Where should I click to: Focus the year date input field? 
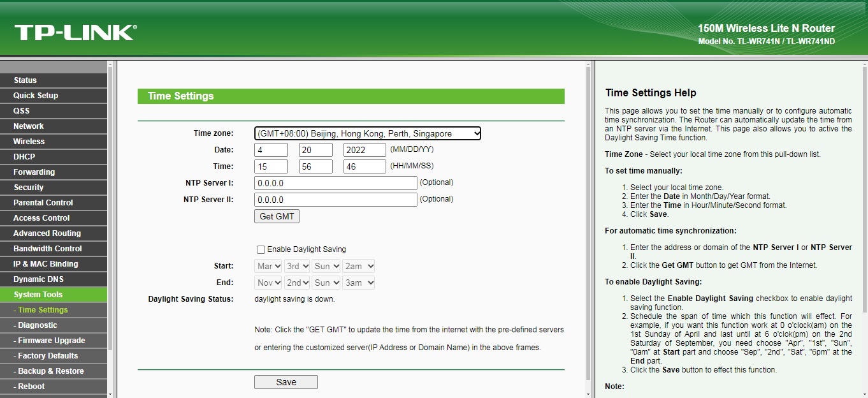(x=364, y=150)
